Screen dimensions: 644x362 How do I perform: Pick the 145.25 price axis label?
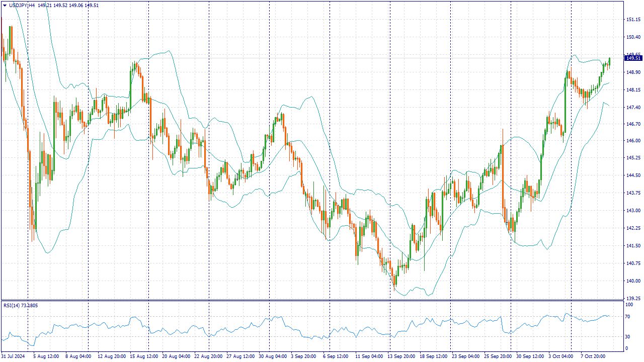[x=633, y=158]
